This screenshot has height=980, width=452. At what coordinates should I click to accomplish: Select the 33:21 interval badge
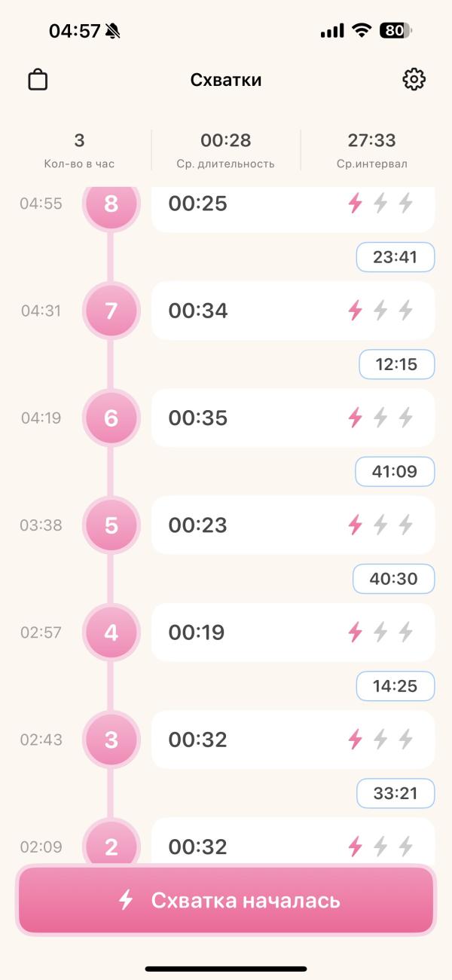tap(395, 793)
